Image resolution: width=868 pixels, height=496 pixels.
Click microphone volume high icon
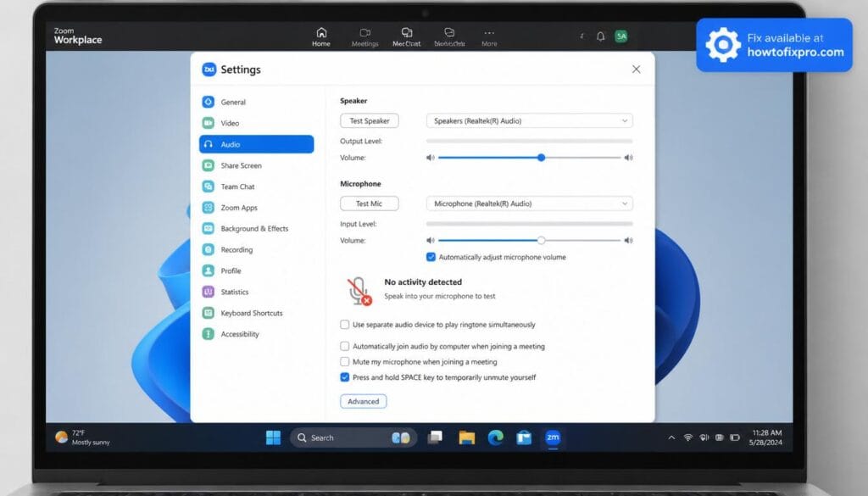click(628, 240)
